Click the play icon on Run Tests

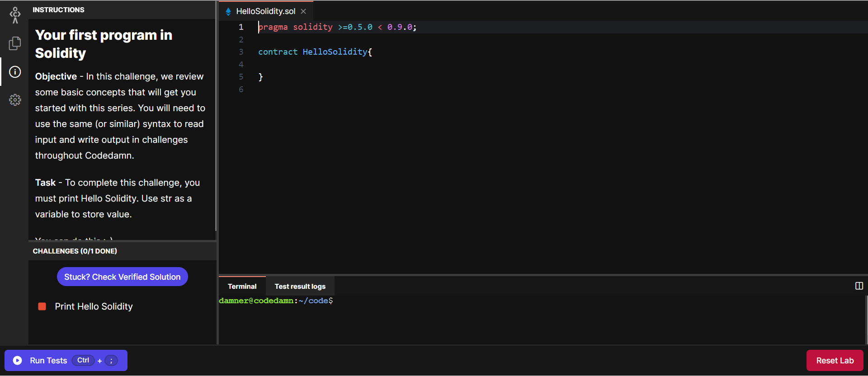pos(18,360)
